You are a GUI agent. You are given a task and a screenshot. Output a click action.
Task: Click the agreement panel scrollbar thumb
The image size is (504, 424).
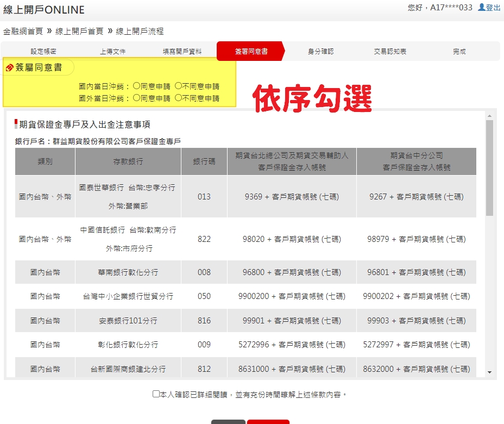tap(489, 167)
